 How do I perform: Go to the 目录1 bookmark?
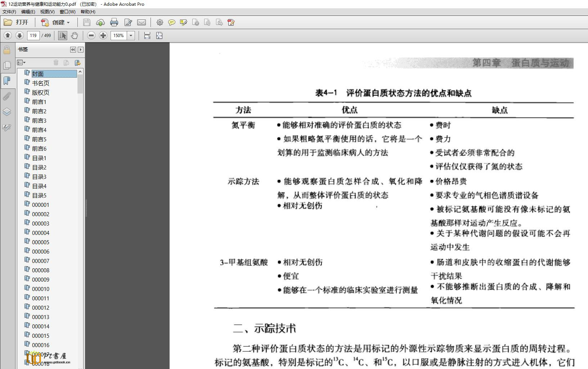pyautogui.click(x=39, y=158)
